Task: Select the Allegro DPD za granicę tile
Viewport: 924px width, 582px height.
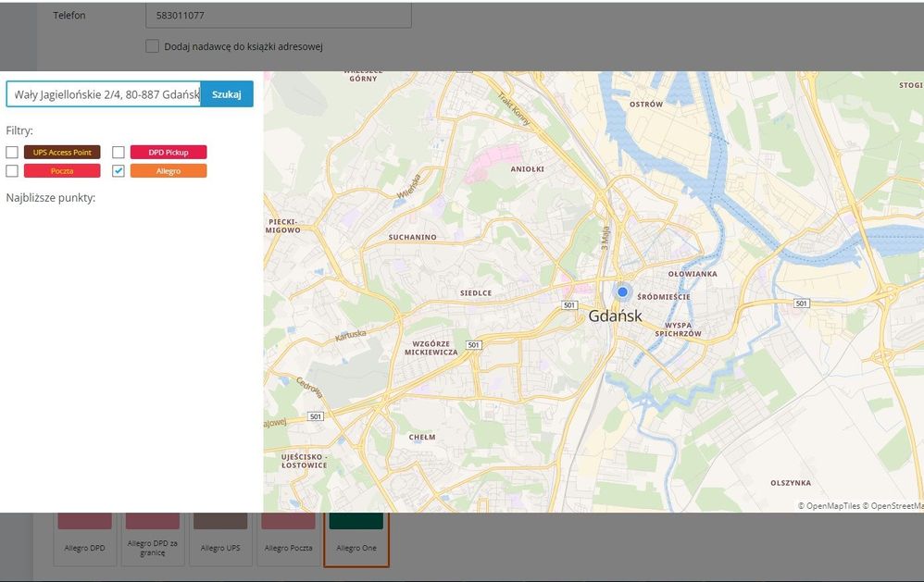Action: click(x=153, y=539)
